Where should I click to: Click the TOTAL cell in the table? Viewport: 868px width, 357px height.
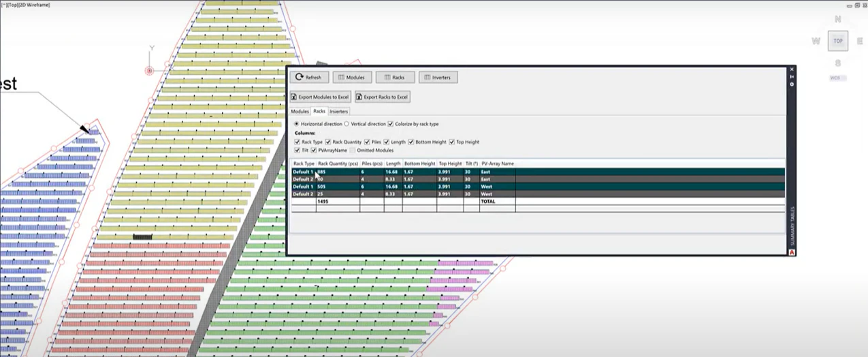click(498, 202)
